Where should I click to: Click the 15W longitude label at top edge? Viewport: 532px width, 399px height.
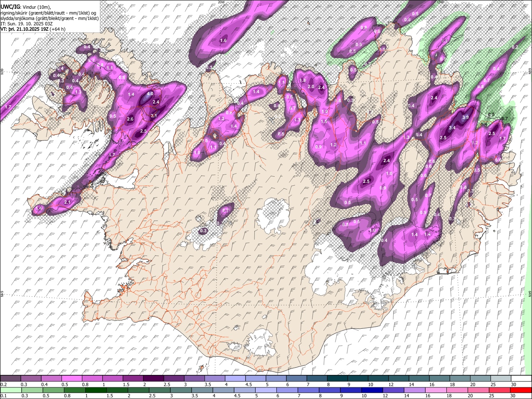[x=441, y=2]
